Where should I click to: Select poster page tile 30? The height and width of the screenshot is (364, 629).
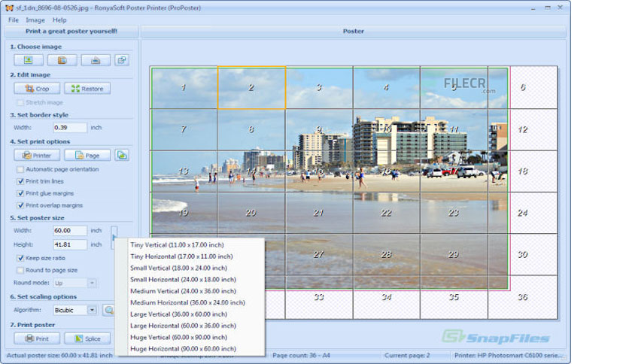coord(523,254)
